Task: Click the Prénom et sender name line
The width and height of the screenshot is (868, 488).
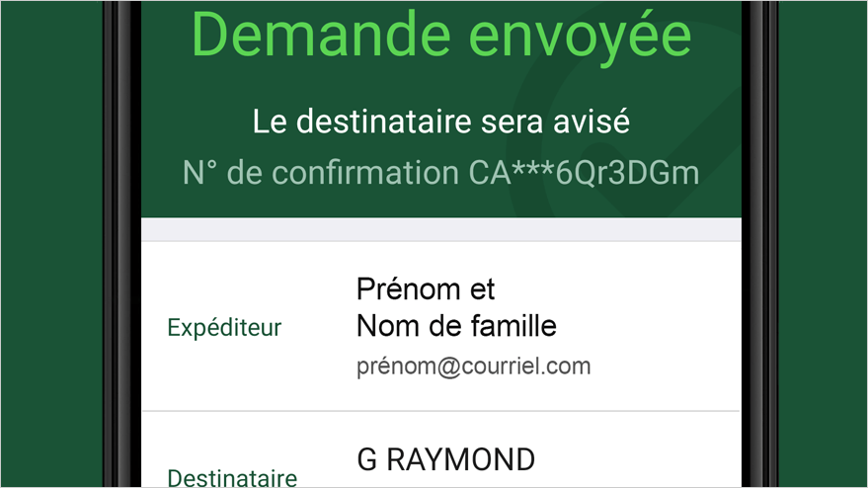Action: (426, 289)
